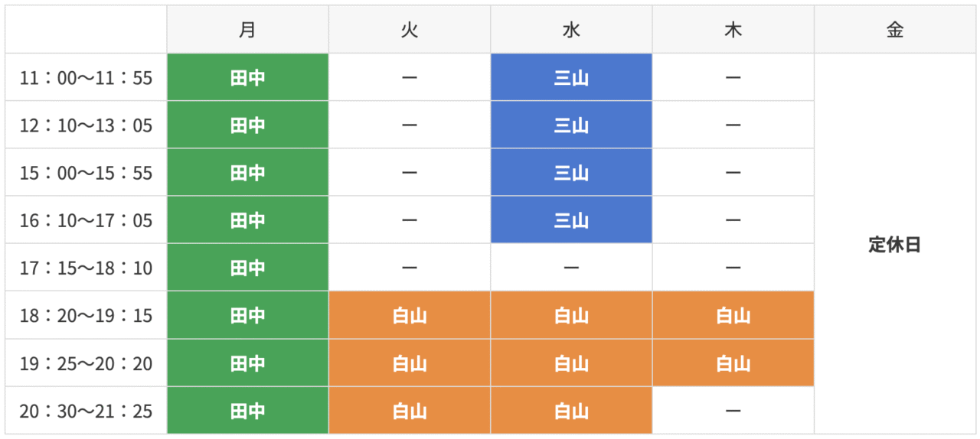980x439 pixels.
Task: Select 三山 in the Wednesday 11:00〜11:55 slot
Action: click(571, 77)
